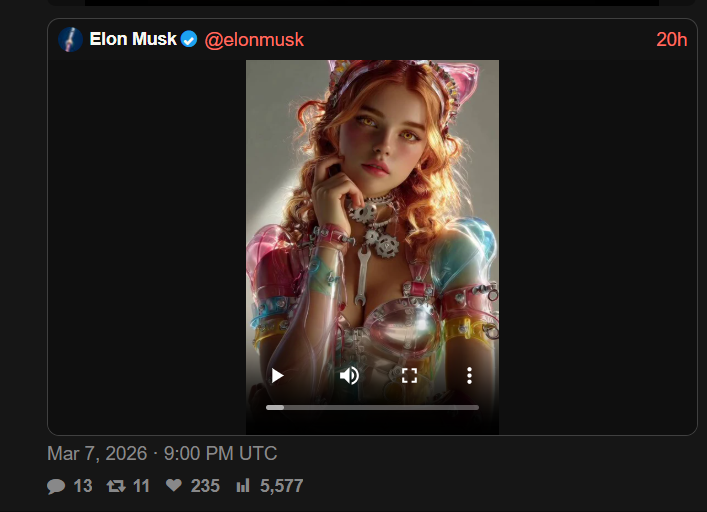Image resolution: width=707 pixels, height=512 pixels.
Task: Open the profile avatar next to Elon Musk
Action: click(x=70, y=40)
